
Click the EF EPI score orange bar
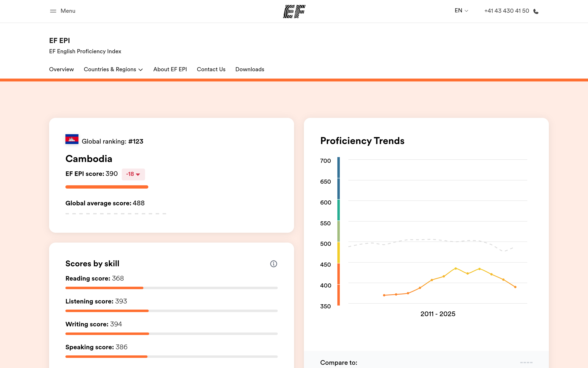[x=107, y=187]
